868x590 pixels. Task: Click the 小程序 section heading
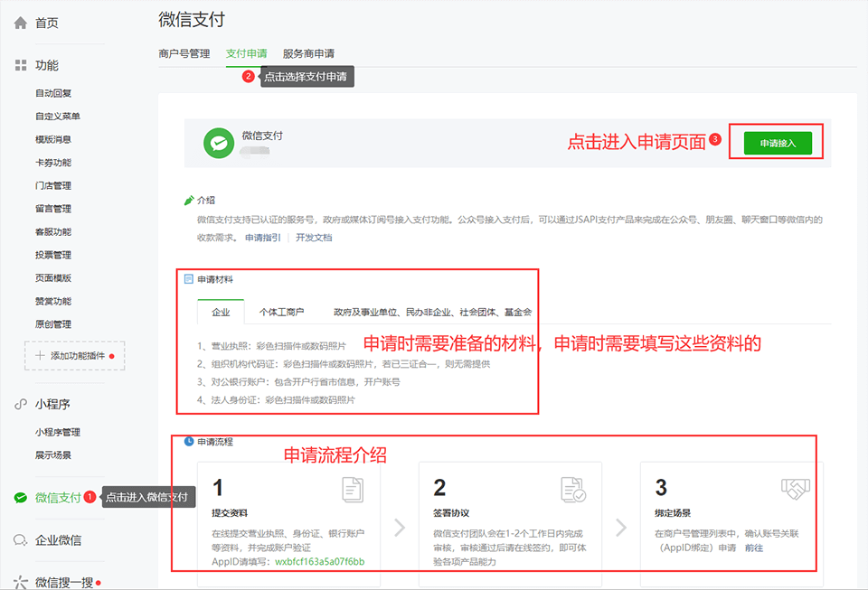coord(52,404)
